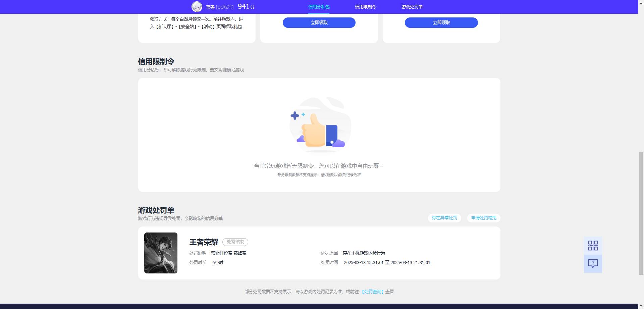
Task: Open the QR code panel on the right
Action: click(x=593, y=246)
